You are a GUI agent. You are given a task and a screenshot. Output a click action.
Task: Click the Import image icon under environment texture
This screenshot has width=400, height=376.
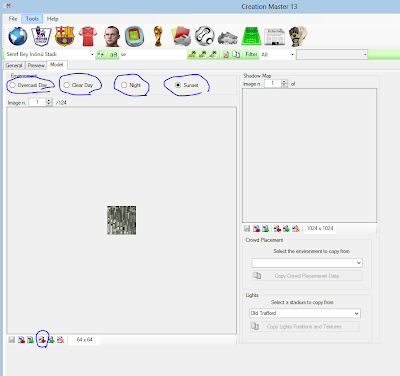click(x=22, y=340)
